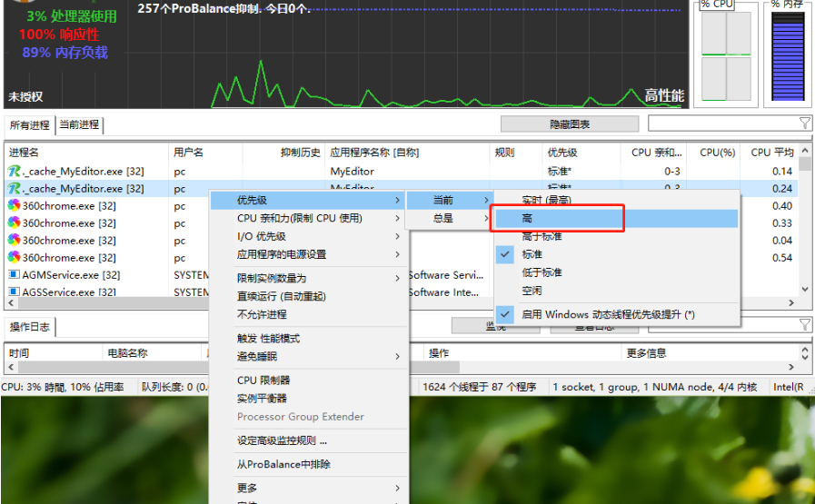Click the % 内存 memory usage meter
815x504 pixels.
(x=788, y=56)
